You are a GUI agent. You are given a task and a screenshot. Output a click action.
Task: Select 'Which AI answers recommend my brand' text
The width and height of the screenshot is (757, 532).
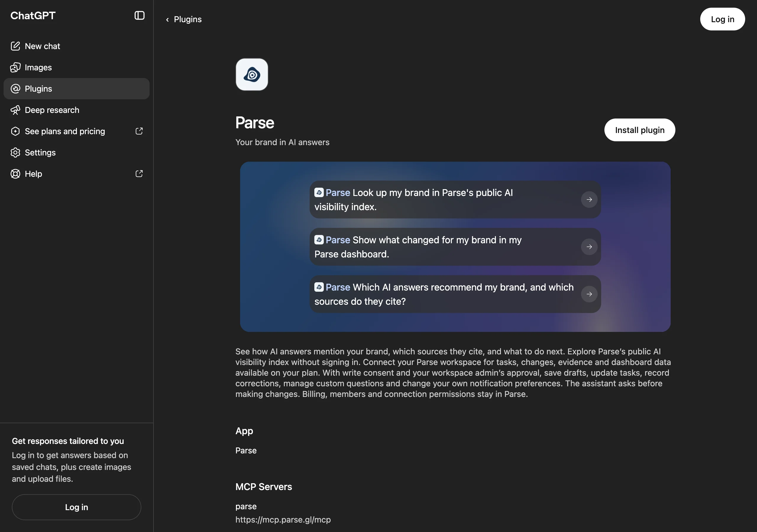coord(444,294)
